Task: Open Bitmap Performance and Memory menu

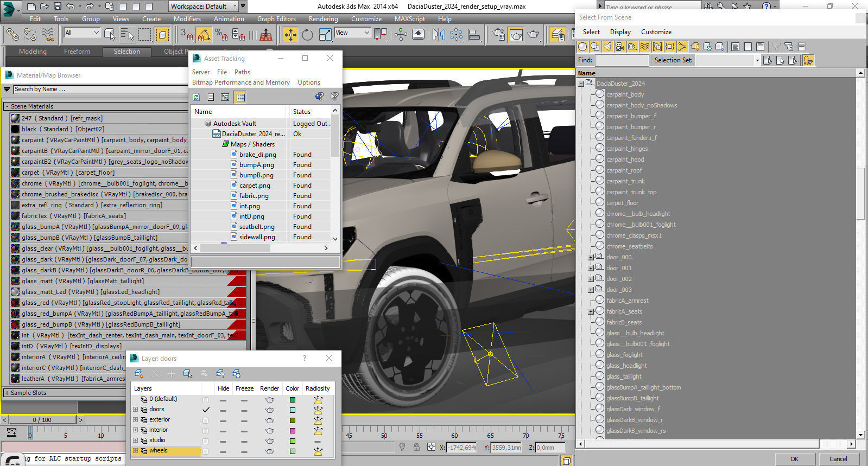Action: click(x=241, y=82)
